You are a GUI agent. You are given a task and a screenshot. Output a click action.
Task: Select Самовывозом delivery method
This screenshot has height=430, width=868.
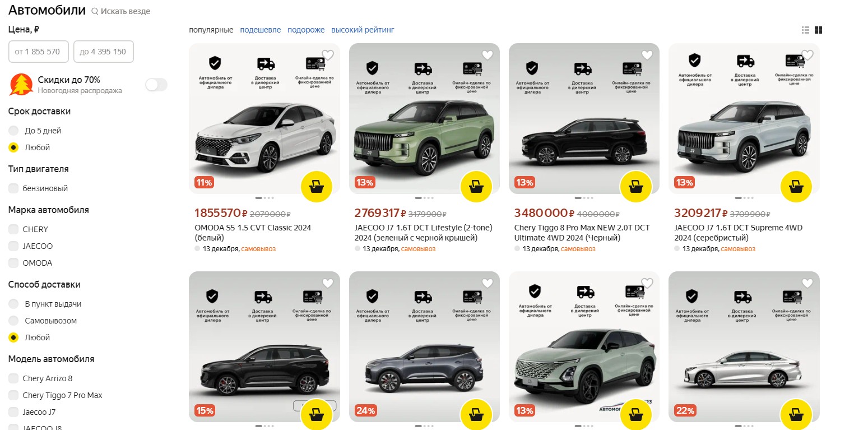[13, 321]
